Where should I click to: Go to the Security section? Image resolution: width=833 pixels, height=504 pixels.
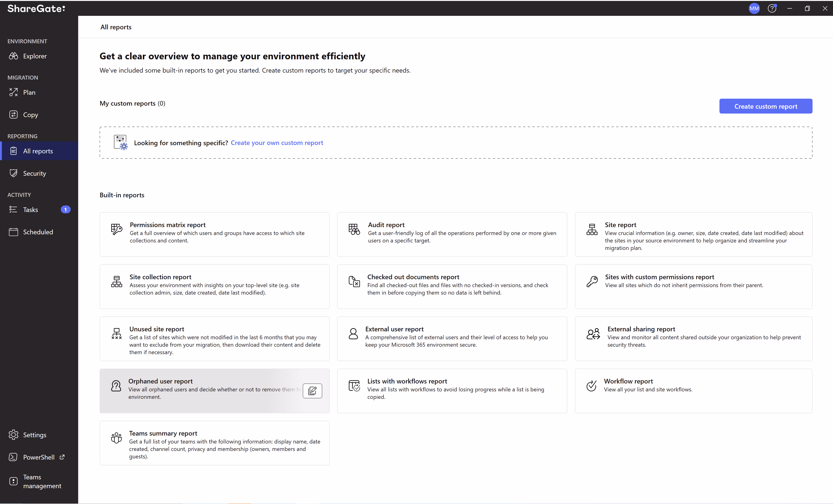(x=34, y=173)
